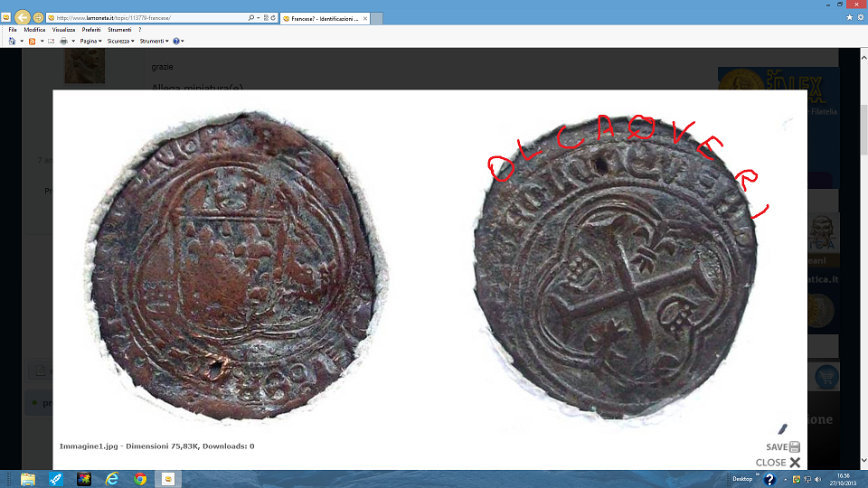Open the Modifica menu
The width and height of the screenshot is (868, 488).
click(34, 30)
